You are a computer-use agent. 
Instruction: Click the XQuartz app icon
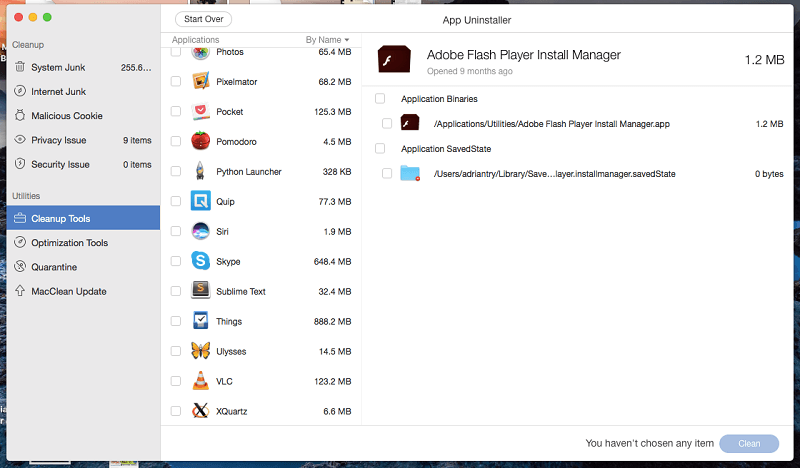tap(201, 411)
